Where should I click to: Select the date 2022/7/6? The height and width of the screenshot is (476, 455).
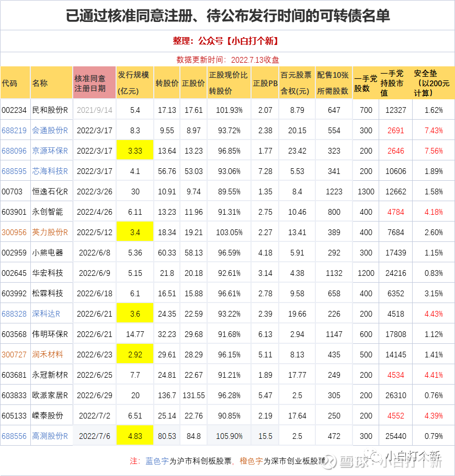click(95, 436)
